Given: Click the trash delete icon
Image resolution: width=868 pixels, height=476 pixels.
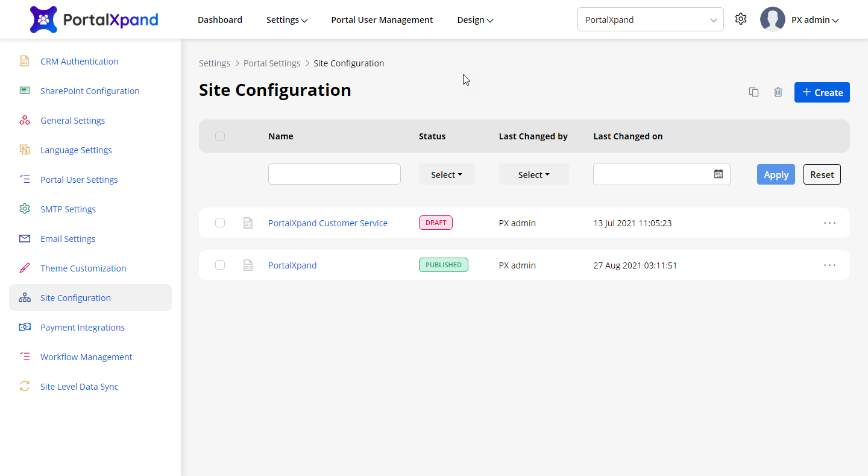Looking at the screenshot, I should pos(778,92).
